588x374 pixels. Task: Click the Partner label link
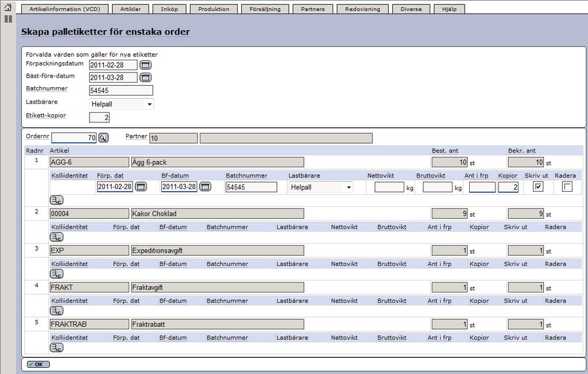tap(137, 137)
